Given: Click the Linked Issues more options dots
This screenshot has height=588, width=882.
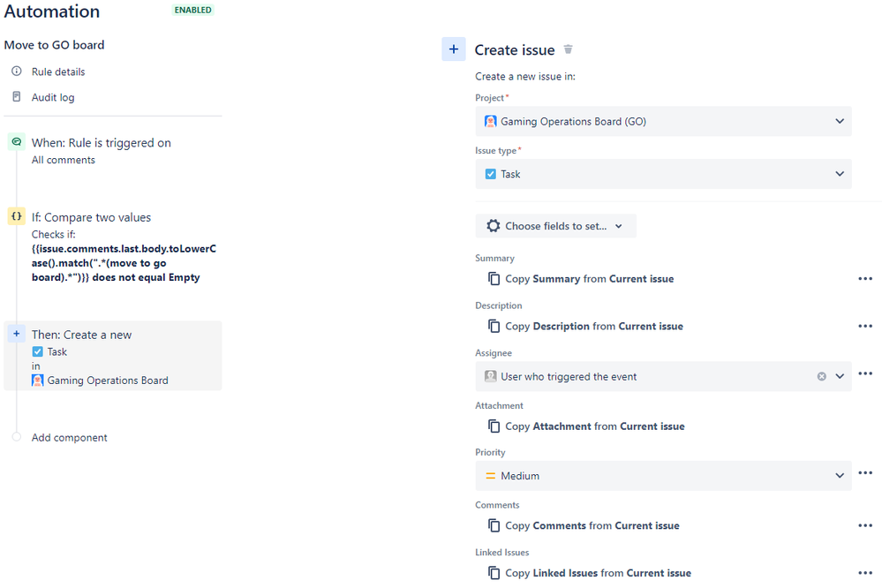Looking at the screenshot, I should 865,573.
